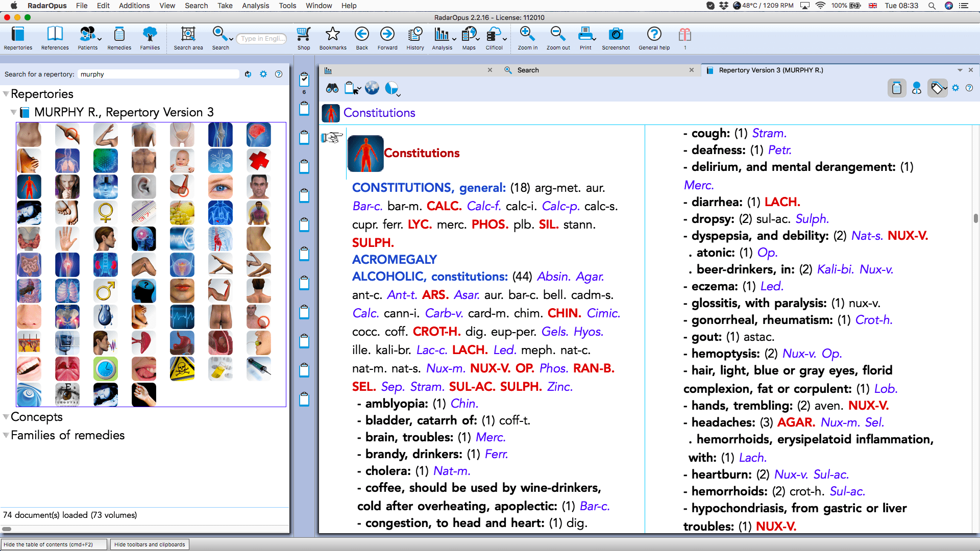This screenshot has width=980, height=551.
Task: Open the Tools menu
Action: tap(287, 6)
